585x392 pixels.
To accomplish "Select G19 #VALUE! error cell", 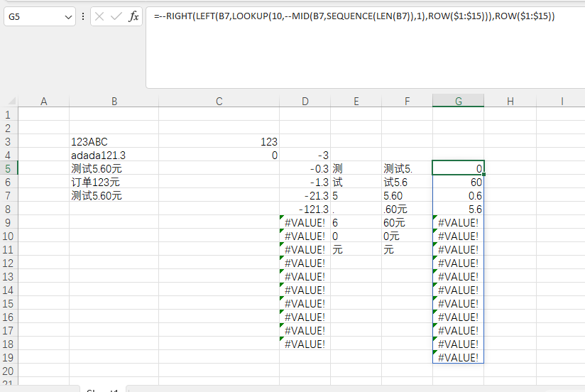I will [458, 357].
